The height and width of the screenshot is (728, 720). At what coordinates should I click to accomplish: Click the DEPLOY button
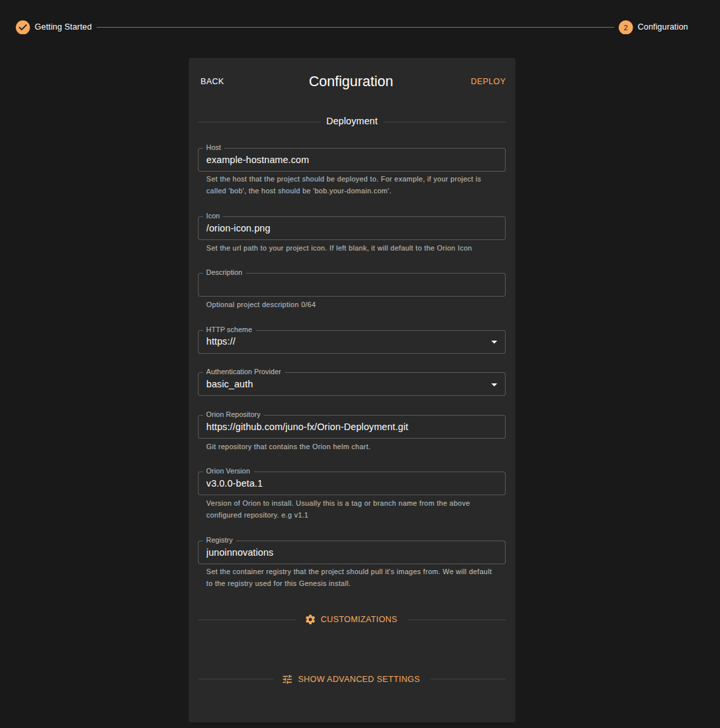pos(488,81)
